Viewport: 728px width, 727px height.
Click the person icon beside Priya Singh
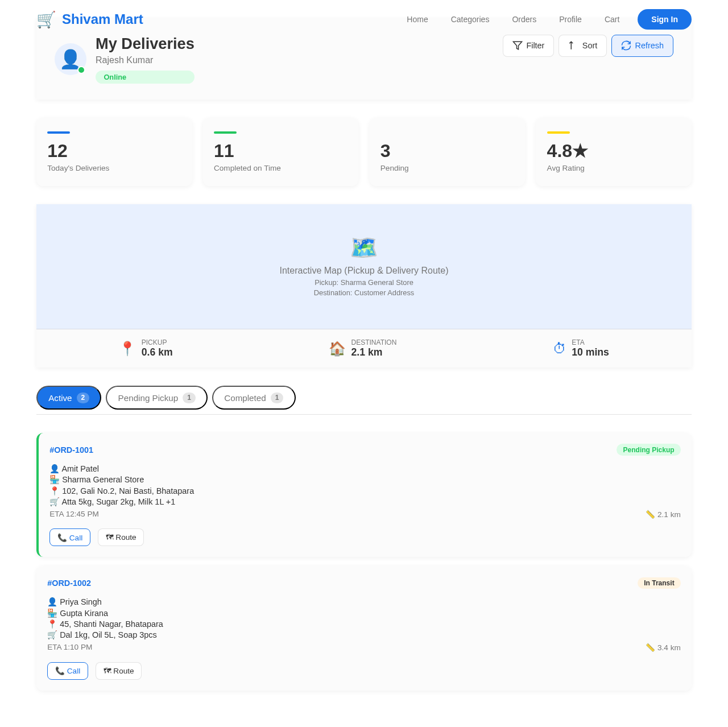52,602
